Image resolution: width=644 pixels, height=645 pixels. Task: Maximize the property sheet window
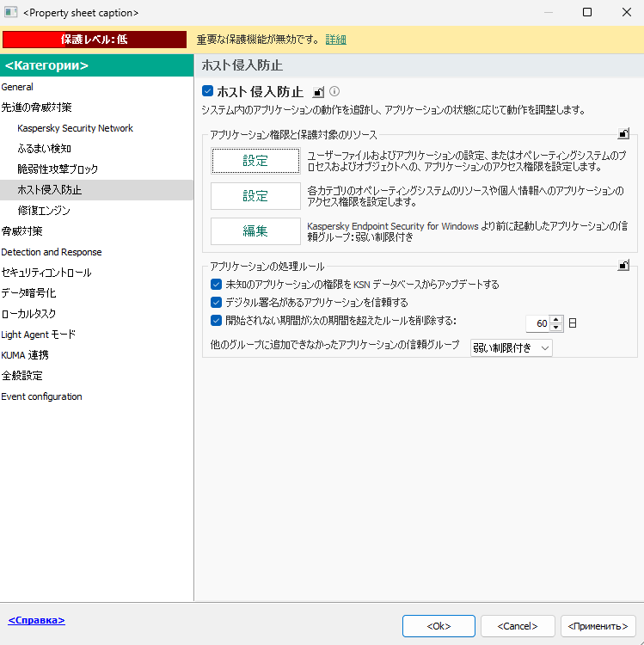point(587,12)
